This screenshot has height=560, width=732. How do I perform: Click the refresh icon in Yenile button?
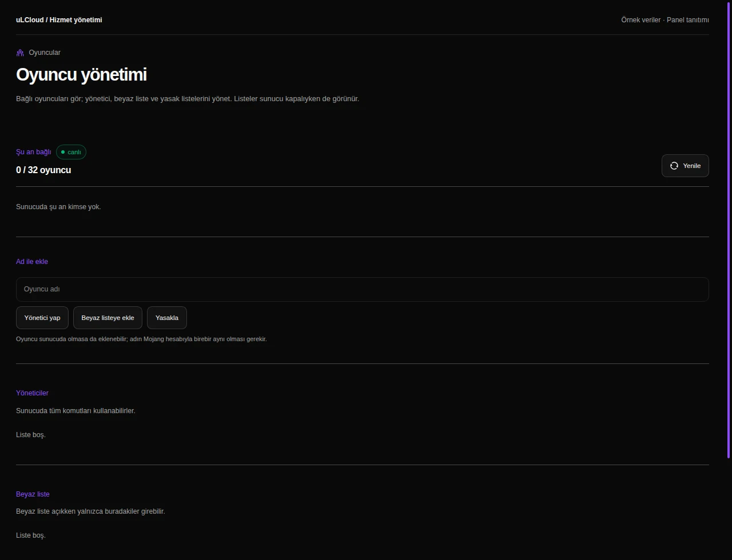coord(674,166)
